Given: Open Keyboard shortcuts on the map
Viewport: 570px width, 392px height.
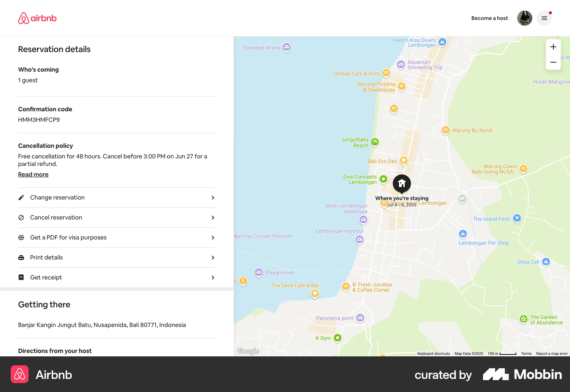Looking at the screenshot, I should (433, 353).
